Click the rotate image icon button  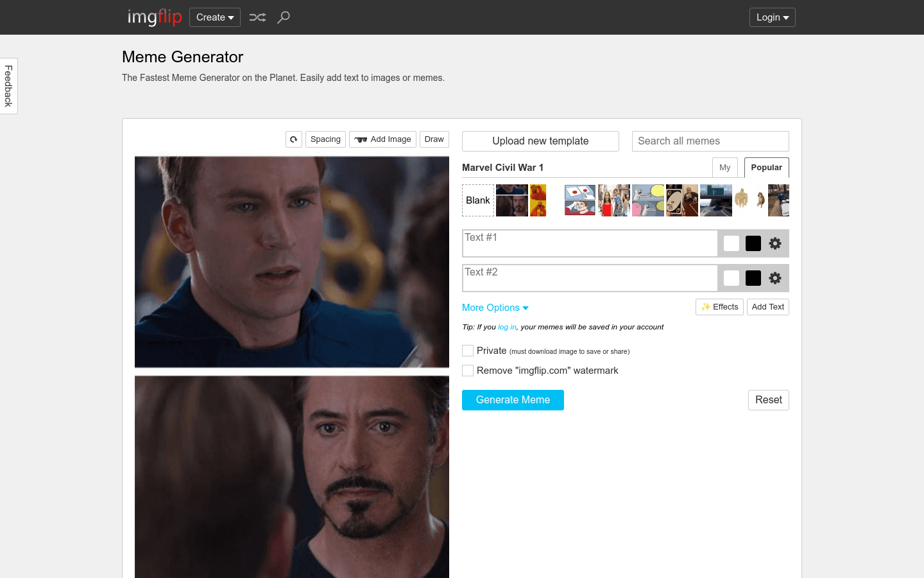point(294,139)
